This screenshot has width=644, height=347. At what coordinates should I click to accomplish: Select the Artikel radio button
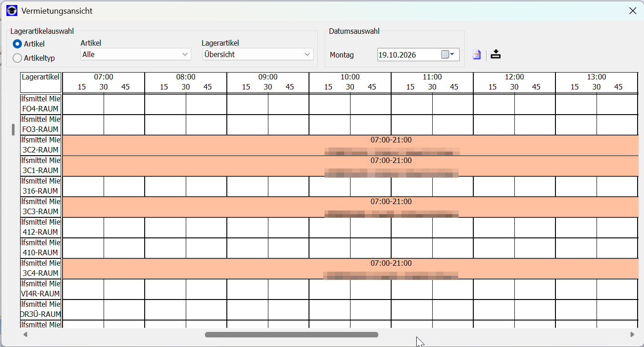[x=17, y=44]
